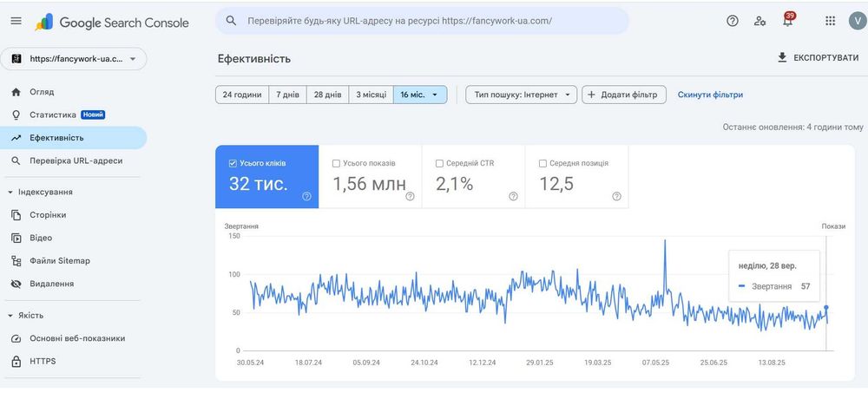The height and width of the screenshot is (399, 868).
Task: Click the Performance trend-line icon
Action: (16, 138)
